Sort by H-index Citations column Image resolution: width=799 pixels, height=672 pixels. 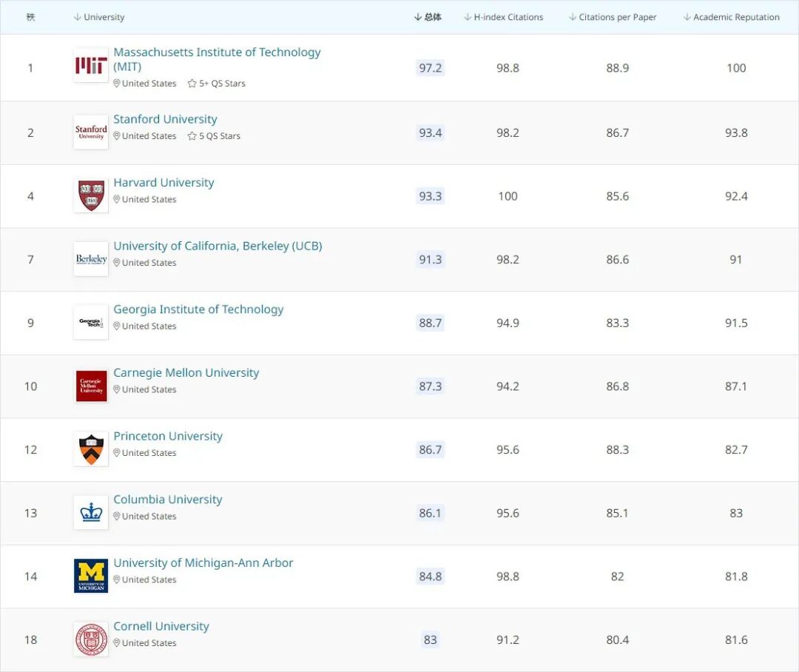[x=504, y=17]
